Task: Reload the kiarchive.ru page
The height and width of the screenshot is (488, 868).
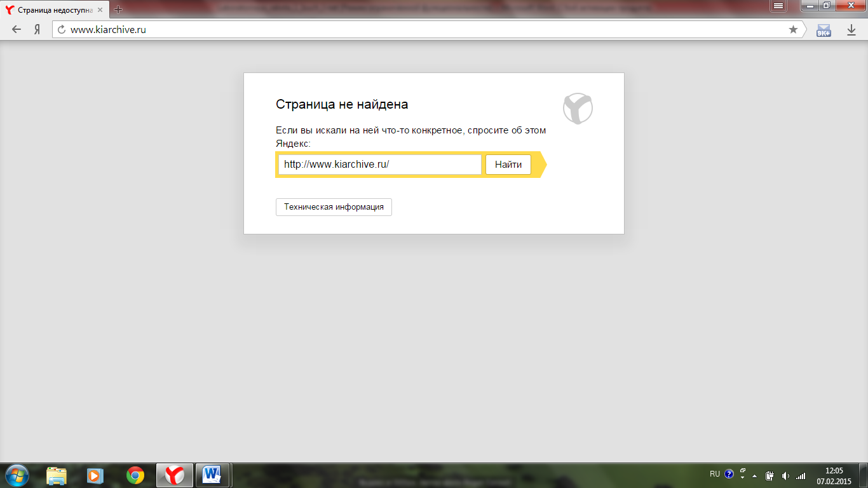Action: pyautogui.click(x=62, y=29)
